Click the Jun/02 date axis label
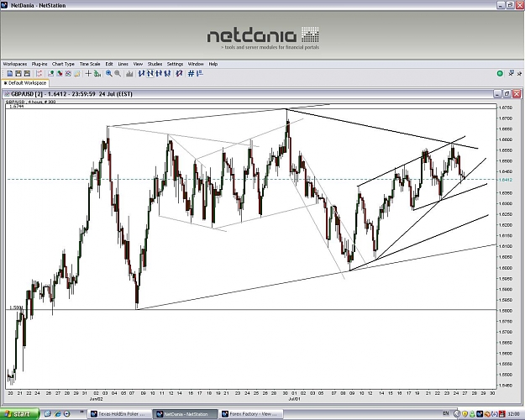 97,399
